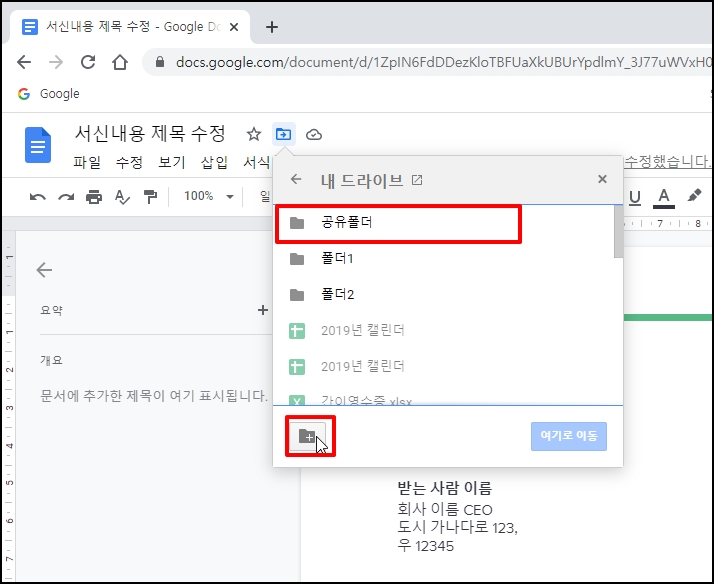
Task: Star the document with the star icon
Action: tap(253, 134)
